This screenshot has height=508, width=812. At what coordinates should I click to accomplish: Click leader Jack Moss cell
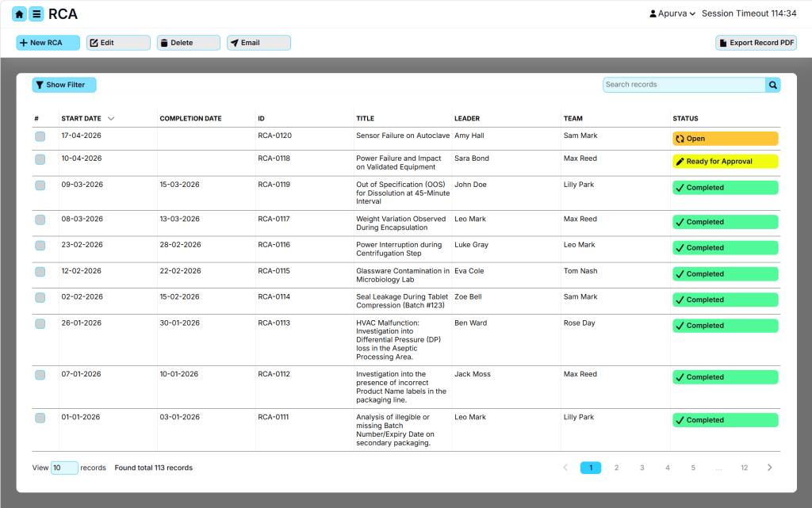point(473,374)
